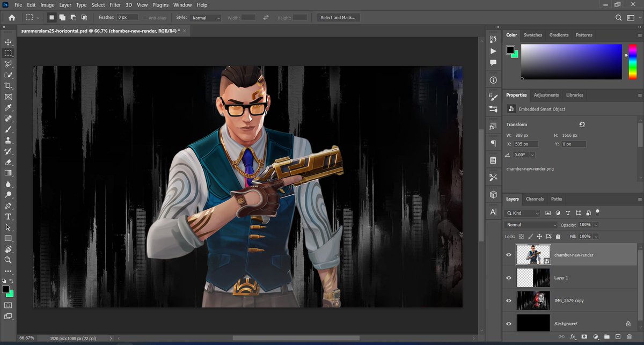644x345 pixels.
Task: Open the Fill value dropdown arrow
Action: point(596,236)
